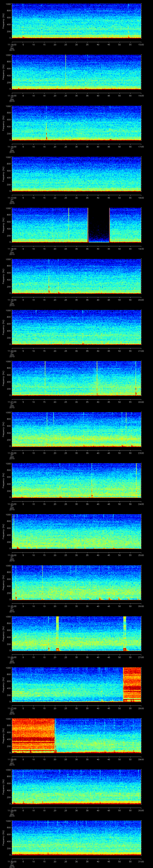Click the 11:24:00 start time label

tap(12, 555)
